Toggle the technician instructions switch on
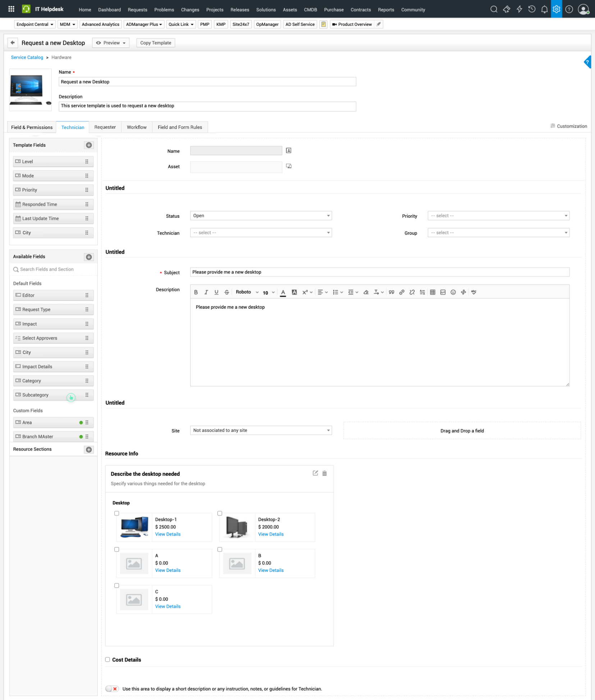 click(x=112, y=689)
